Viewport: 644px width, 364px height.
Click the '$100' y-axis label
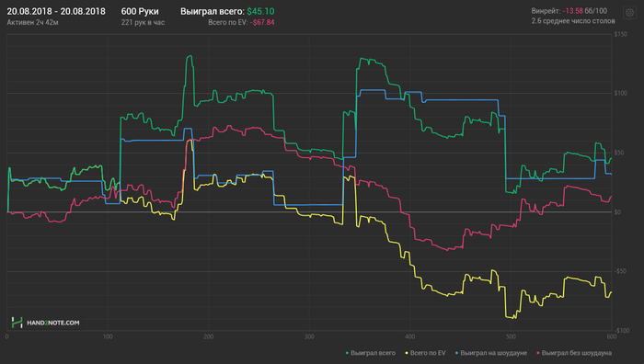pyautogui.click(x=621, y=93)
